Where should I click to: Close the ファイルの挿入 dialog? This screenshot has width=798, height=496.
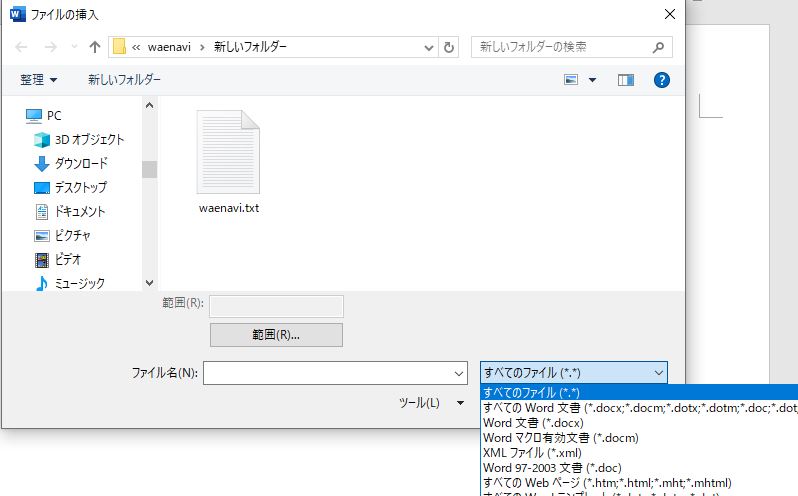tap(670, 14)
